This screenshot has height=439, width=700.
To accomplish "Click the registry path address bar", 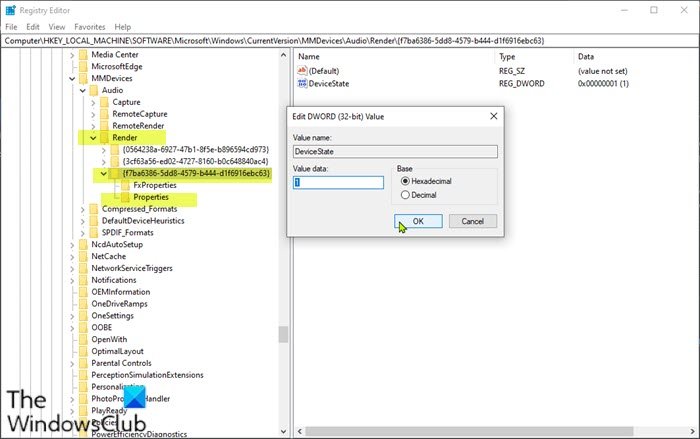I will tap(350, 41).
